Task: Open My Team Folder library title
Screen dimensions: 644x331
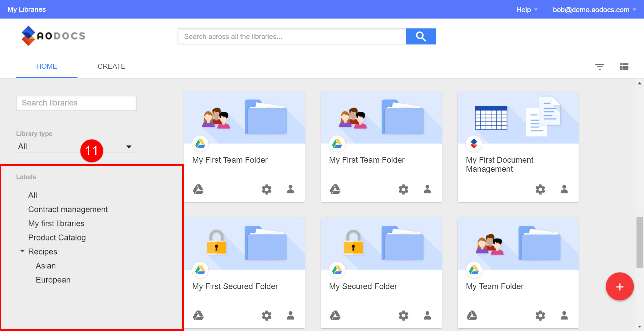Action: pyautogui.click(x=494, y=286)
